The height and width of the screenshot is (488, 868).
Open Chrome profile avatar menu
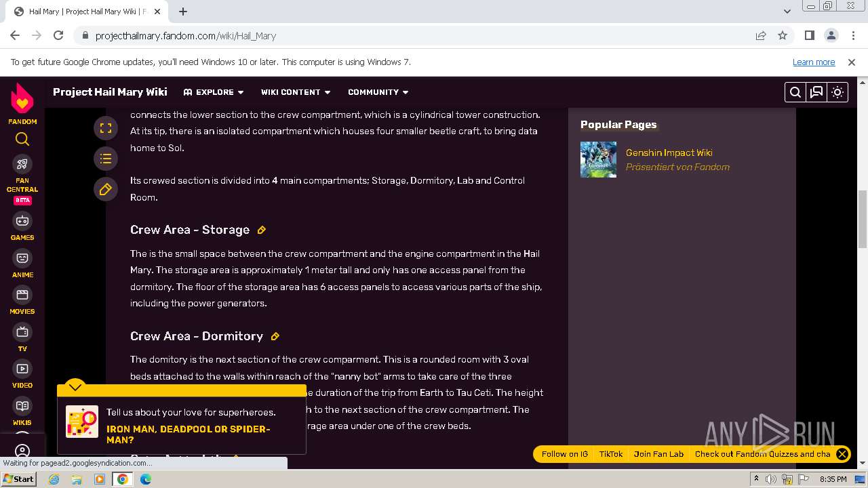[831, 35]
